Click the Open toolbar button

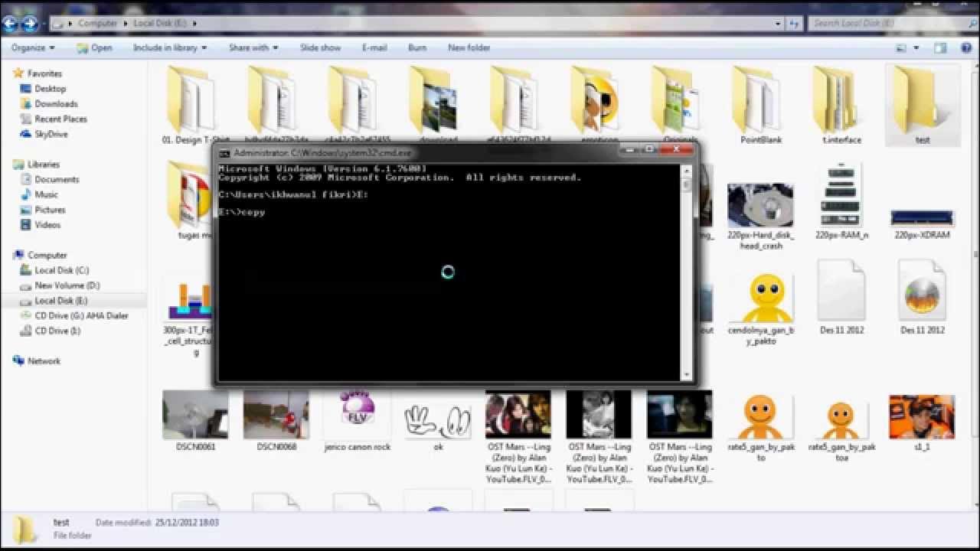tap(94, 47)
